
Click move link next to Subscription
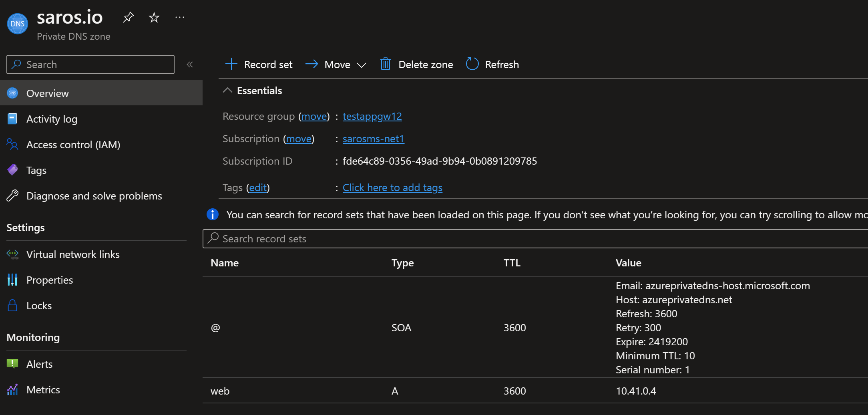coord(299,139)
